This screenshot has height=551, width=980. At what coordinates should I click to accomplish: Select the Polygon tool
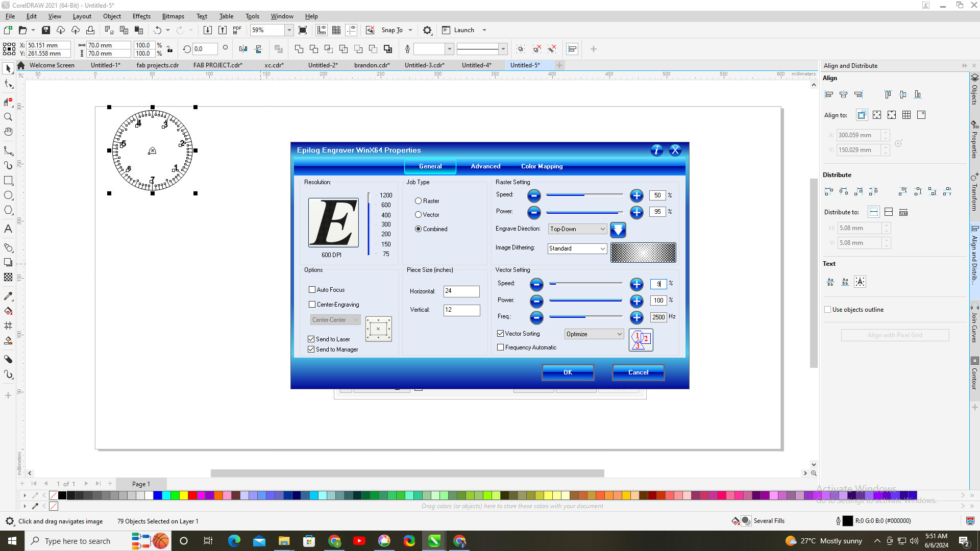(x=8, y=210)
